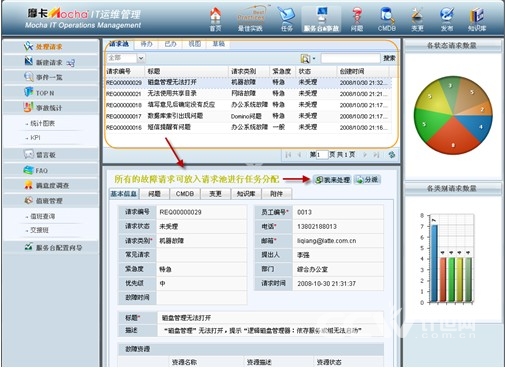The width and height of the screenshot is (505, 368).
Task: Switch to the 待办 tab
Action: click(x=146, y=44)
